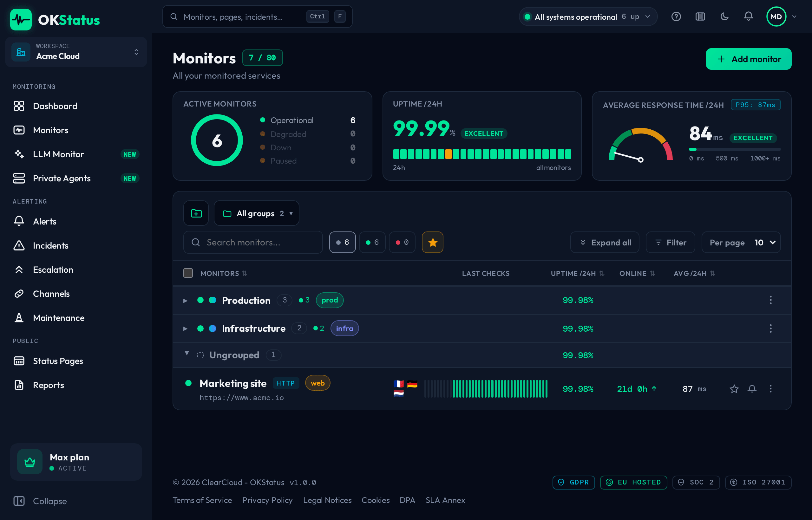Open the Marketing site monitor
812x520 pixels.
[233, 383]
